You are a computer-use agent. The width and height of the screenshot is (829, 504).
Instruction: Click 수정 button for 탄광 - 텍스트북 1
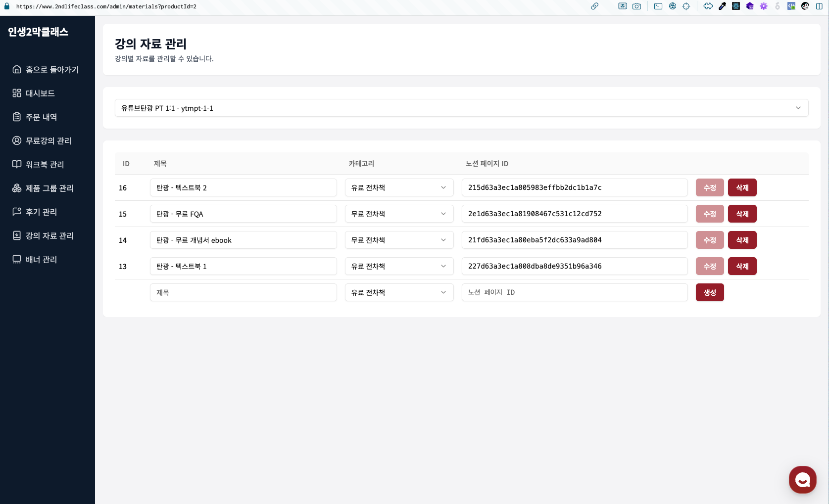click(710, 266)
